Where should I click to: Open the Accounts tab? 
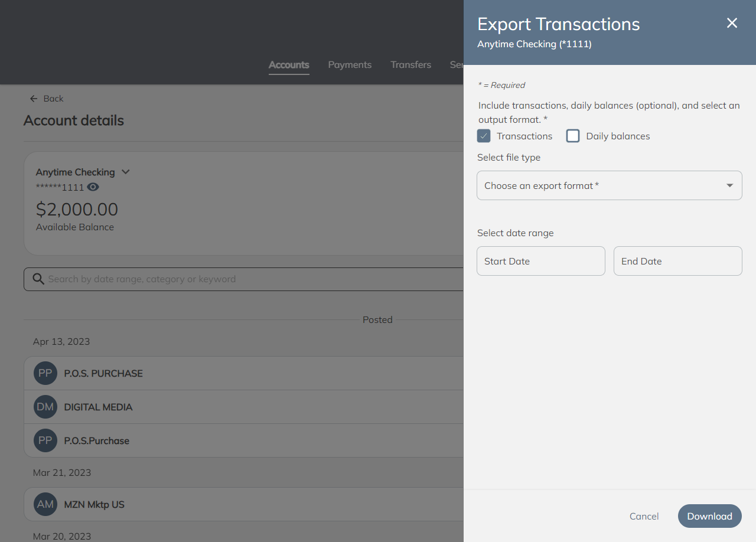[289, 65]
